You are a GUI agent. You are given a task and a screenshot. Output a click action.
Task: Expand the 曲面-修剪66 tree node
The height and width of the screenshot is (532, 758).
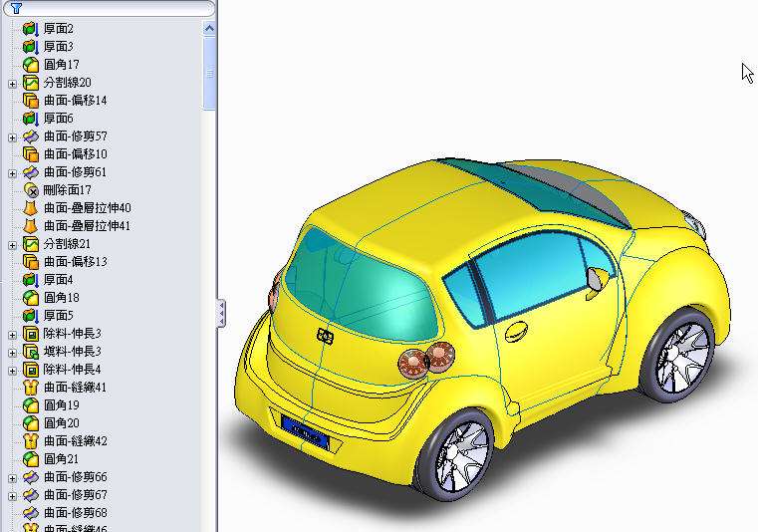[x=13, y=478]
